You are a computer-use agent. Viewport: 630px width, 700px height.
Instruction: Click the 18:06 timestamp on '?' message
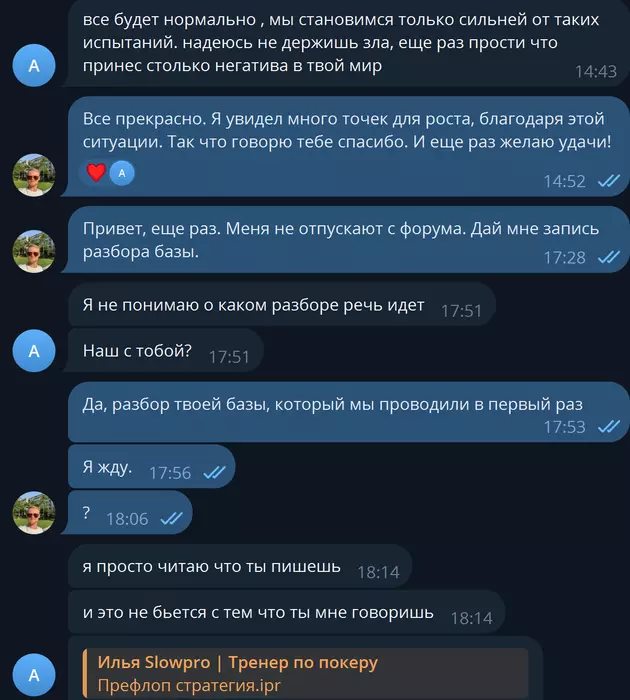tap(127, 519)
